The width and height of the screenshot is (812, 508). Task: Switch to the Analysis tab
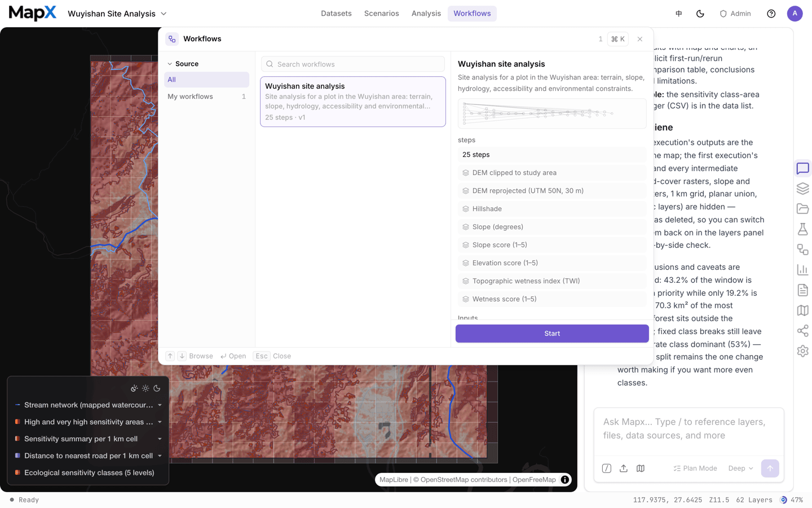click(x=426, y=14)
